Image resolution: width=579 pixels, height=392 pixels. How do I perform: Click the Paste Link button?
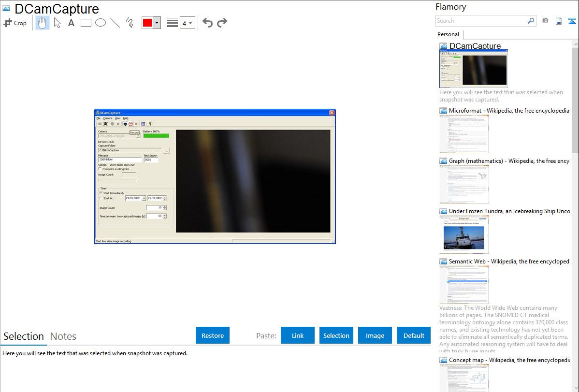tap(298, 335)
